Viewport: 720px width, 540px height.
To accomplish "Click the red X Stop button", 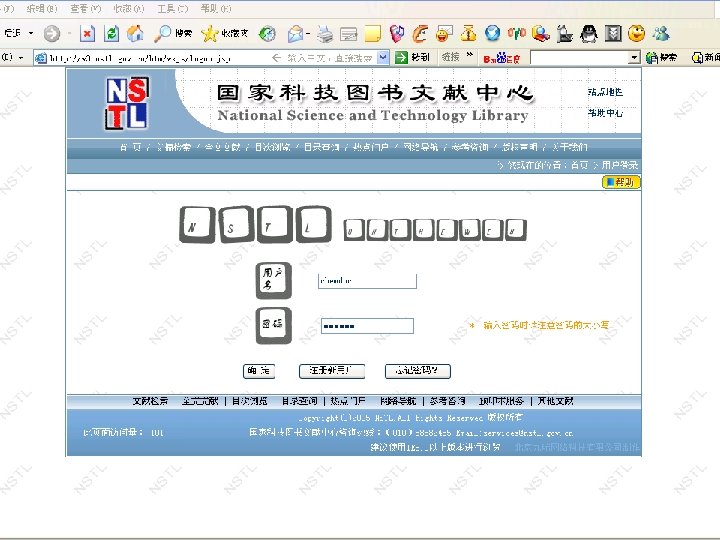I will coord(87,33).
